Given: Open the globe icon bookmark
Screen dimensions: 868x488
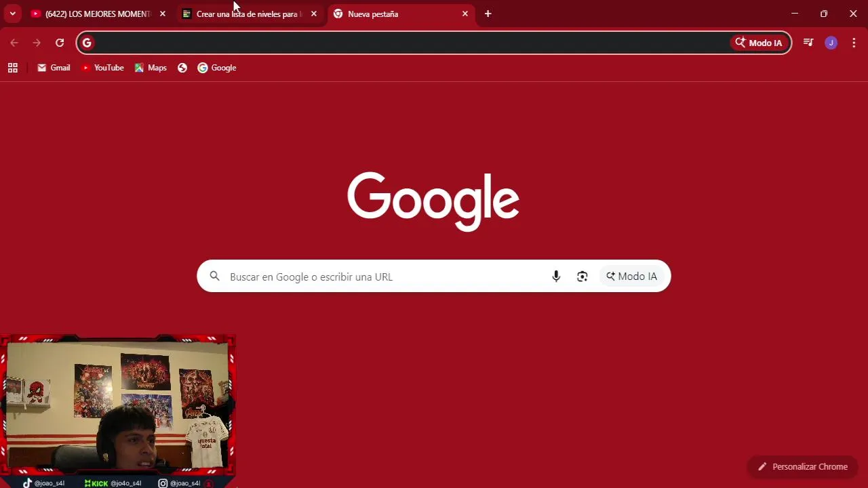Looking at the screenshot, I should coord(182,68).
